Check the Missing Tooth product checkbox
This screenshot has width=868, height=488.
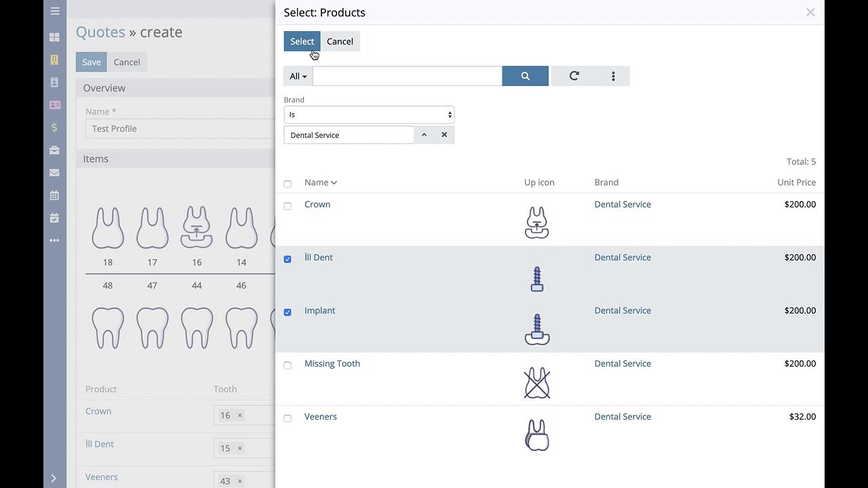(288, 365)
